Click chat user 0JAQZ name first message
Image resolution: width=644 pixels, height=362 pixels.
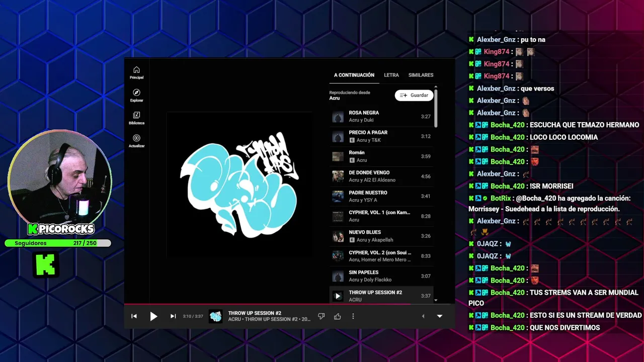tap(488, 244)
